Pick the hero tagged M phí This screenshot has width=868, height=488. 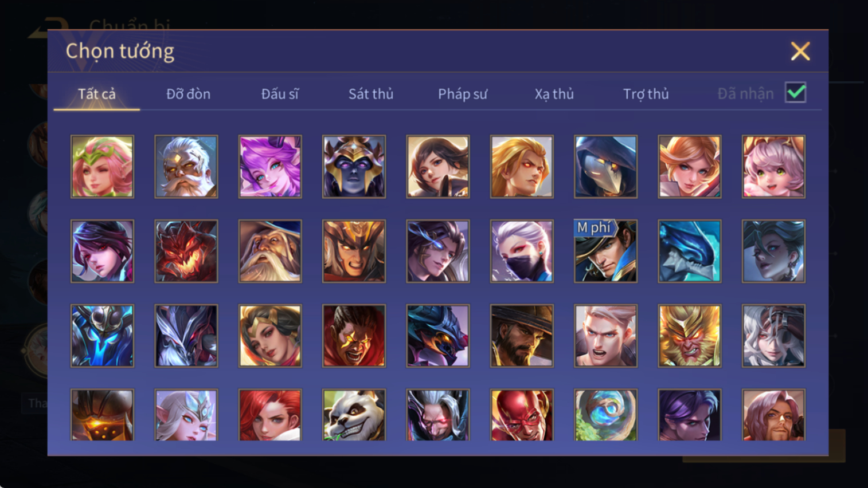(x=605, y=251)
